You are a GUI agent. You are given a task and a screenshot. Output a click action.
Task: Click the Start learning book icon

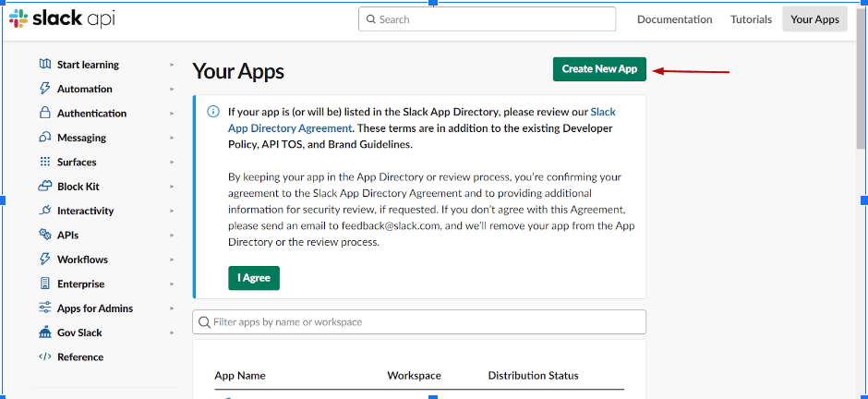coord(45,65)
